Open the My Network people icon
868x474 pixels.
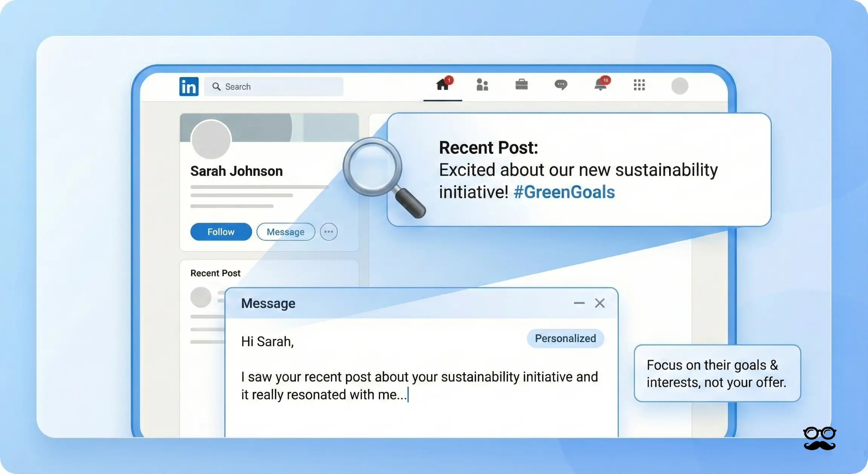point(482,85)
